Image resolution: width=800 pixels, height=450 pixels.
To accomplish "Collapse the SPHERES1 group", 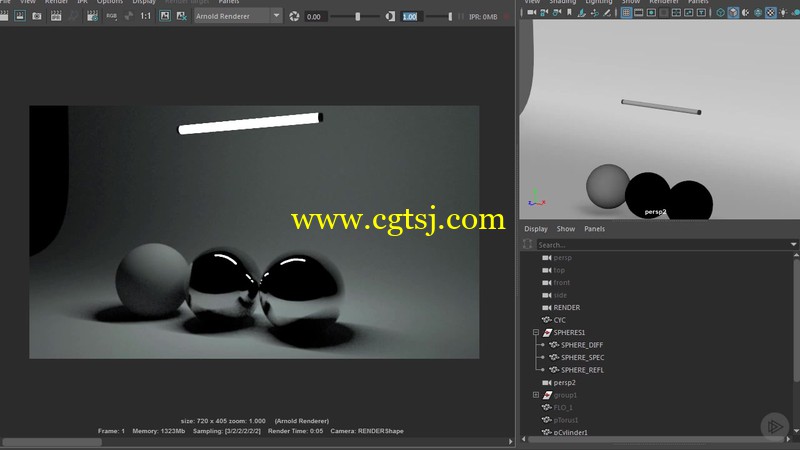I will 536,332.
